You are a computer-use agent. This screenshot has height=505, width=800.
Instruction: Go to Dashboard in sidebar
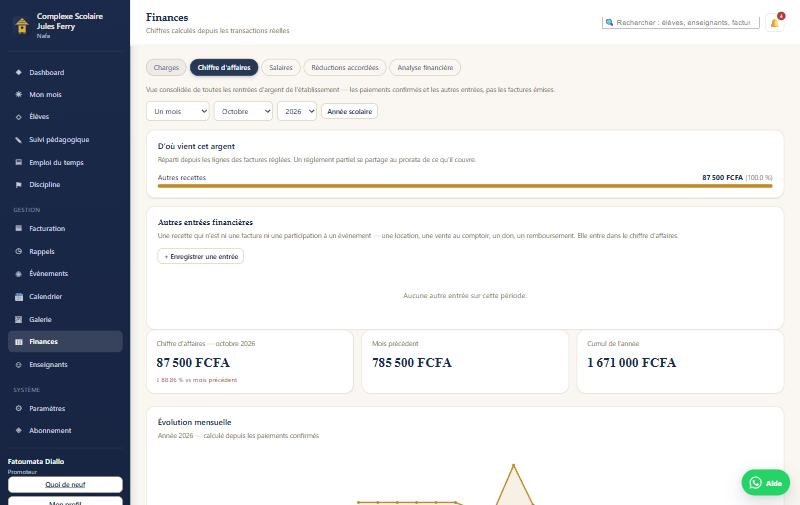click(x=65, y=72)
